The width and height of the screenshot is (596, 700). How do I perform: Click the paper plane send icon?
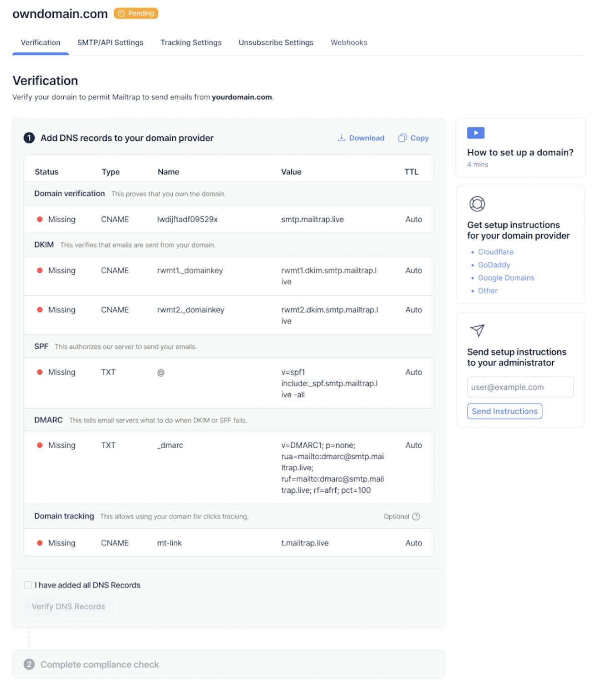(x=478, y=331)
